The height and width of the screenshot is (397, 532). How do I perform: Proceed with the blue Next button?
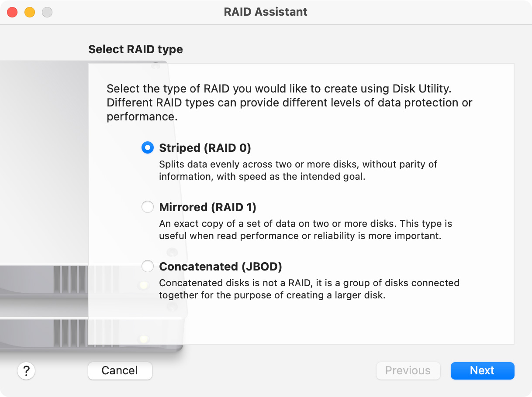482,371
